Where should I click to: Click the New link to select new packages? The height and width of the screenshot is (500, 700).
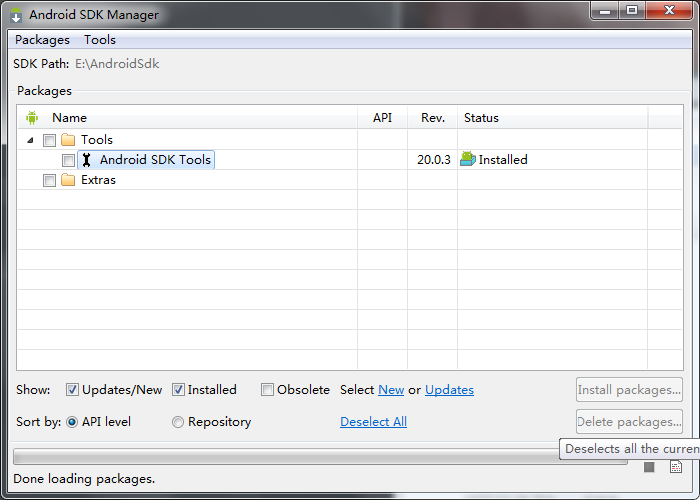click(391, 390)
